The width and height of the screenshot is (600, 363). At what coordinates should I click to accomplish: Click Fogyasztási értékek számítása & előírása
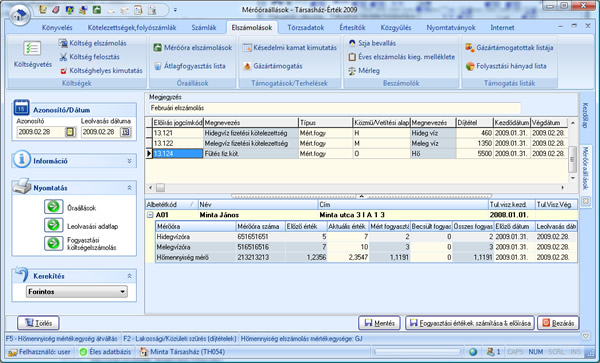tap(470, 323)
